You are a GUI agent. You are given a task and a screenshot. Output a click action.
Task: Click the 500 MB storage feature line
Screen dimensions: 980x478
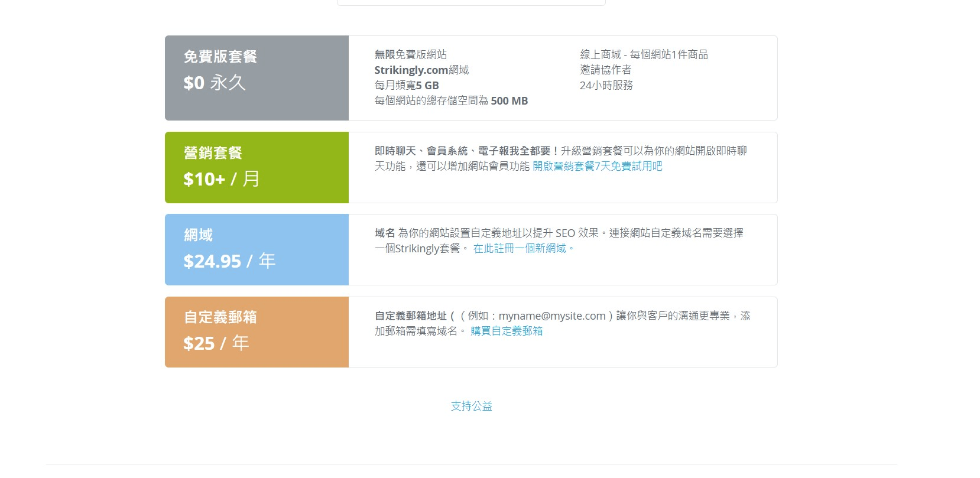pyautogui.click(x=451, y=101)
